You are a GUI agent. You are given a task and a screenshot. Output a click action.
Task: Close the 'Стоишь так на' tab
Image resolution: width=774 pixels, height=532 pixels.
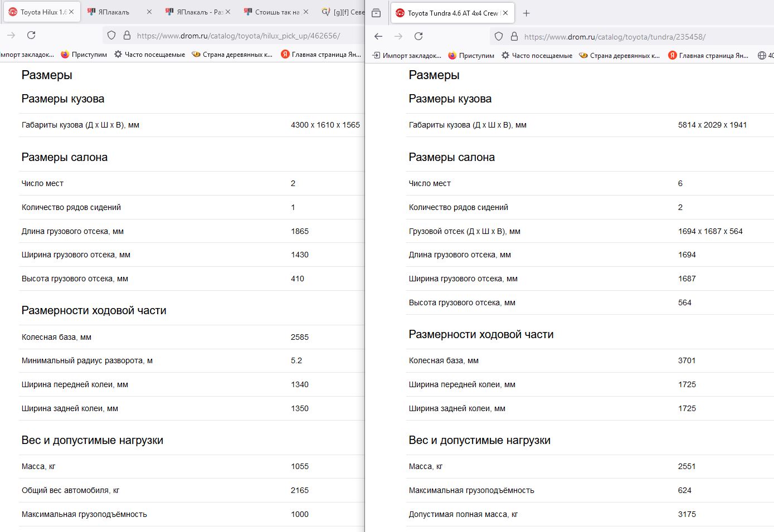306,12
